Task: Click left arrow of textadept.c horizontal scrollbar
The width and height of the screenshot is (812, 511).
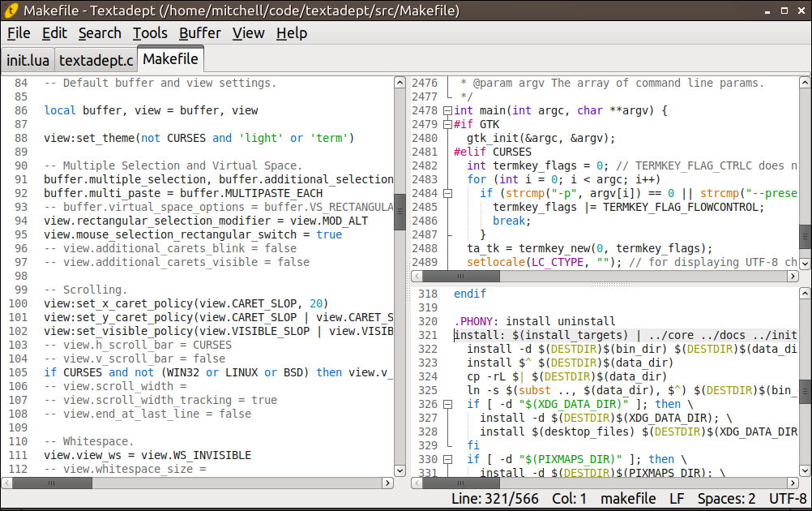Action: [417, 277]
